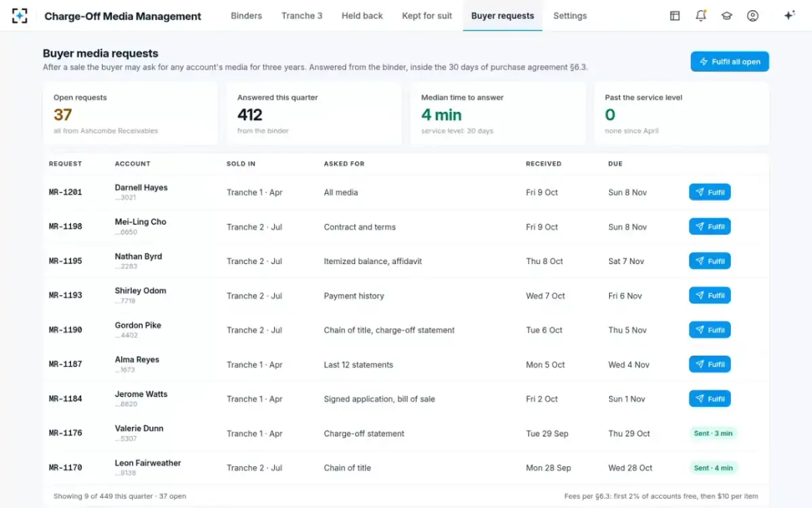
Task: Click account name Mei-Ling Cho
Action: [141, 222]
